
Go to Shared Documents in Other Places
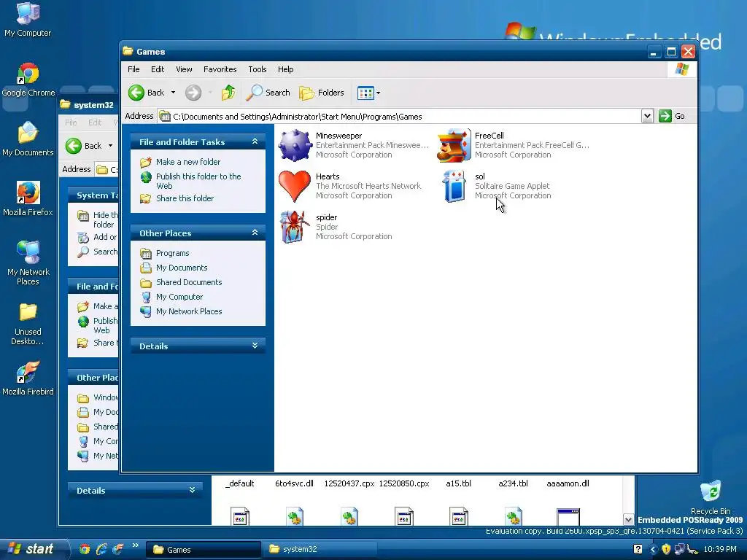[189, 282]
